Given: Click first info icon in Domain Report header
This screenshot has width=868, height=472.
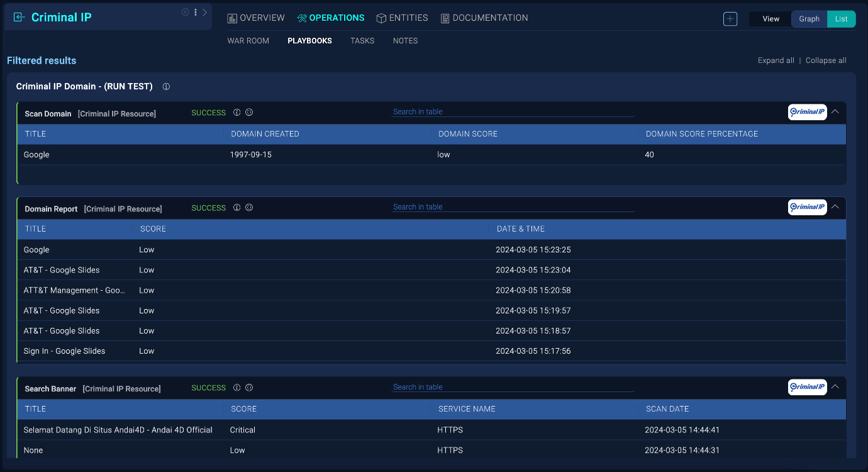Looking at the screenshot, I should pyautogui.click(x=237, y=208).
